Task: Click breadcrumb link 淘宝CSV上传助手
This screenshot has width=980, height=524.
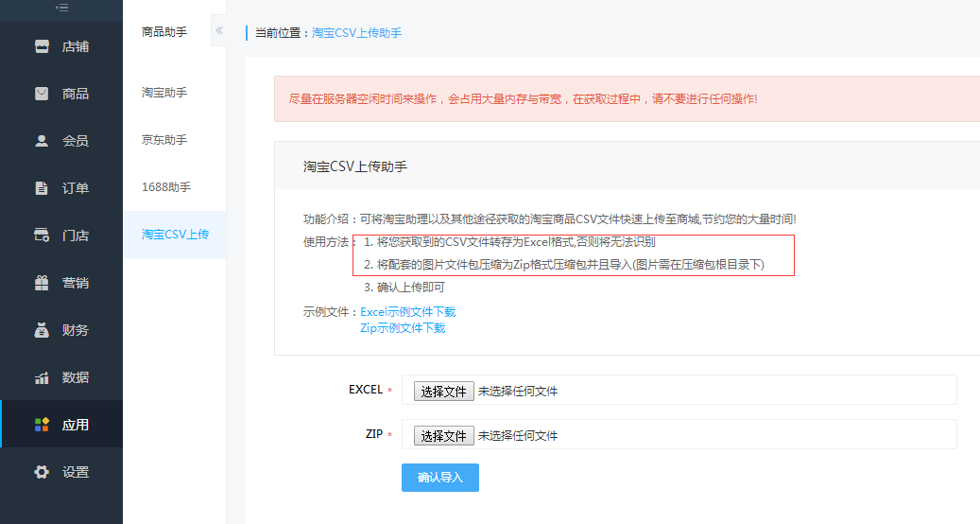Action: coord(356,33)
